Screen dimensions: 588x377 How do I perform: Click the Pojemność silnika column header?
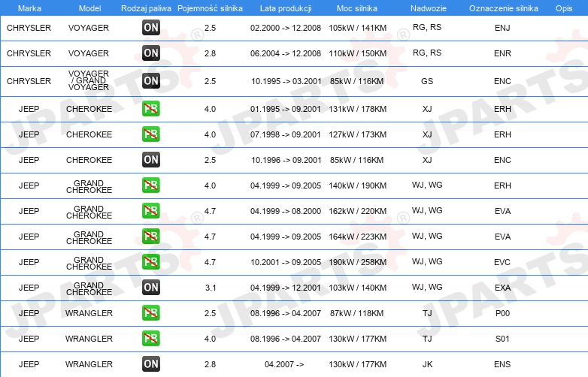(x=210, y=8)
